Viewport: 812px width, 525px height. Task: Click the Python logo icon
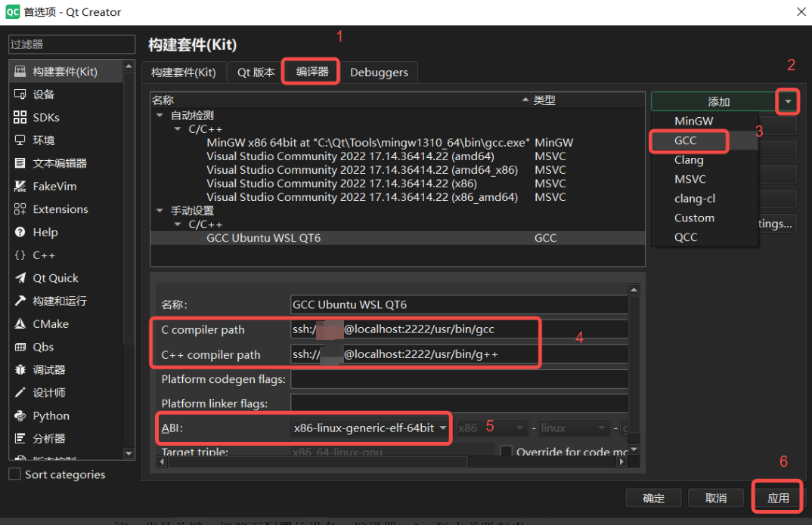[20, 416]
